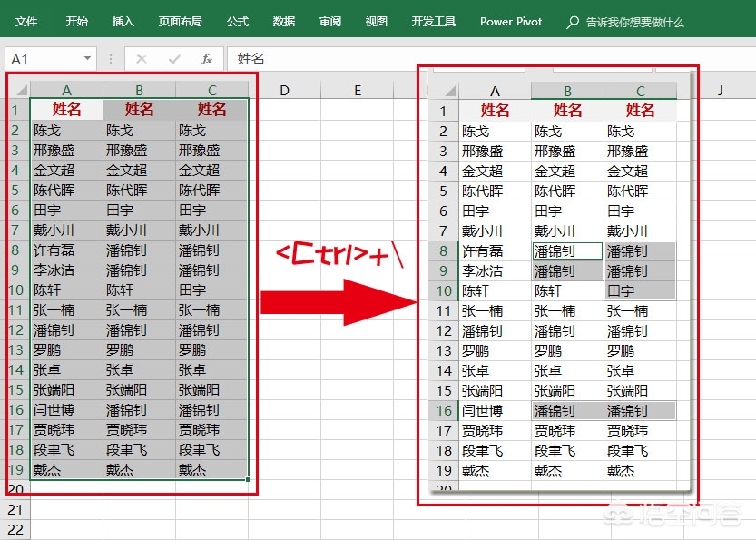Click cell A9 李冰洁 in left sheet

pyautogui.click(x=66, y=270)
